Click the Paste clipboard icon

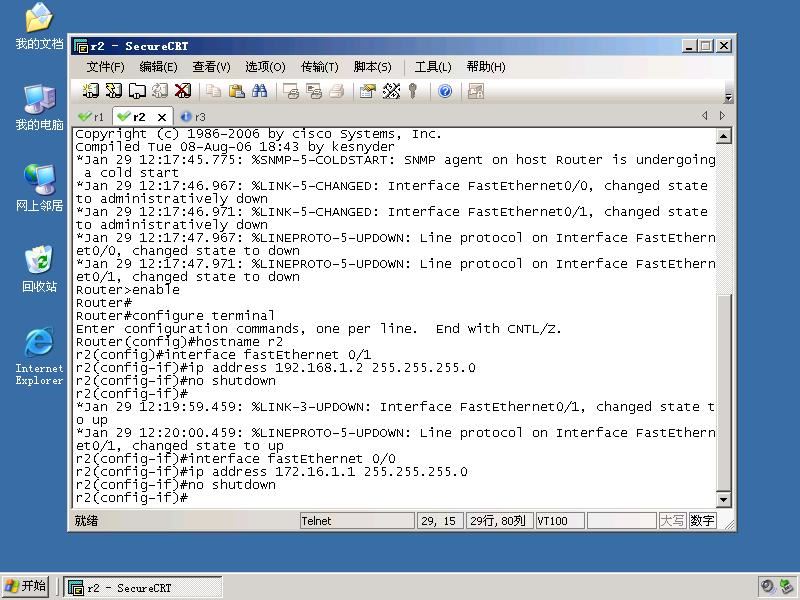click(236, 91)
